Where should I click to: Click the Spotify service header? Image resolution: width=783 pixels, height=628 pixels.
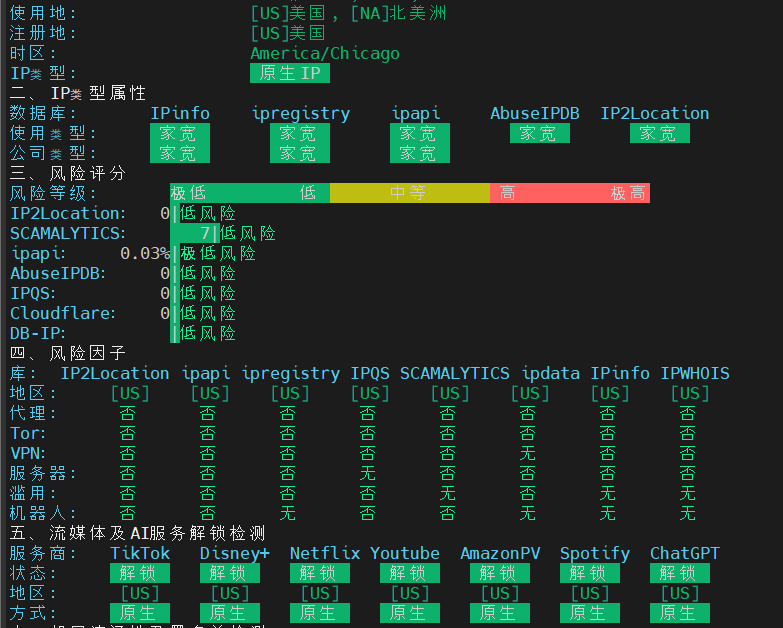pos(595,554)
